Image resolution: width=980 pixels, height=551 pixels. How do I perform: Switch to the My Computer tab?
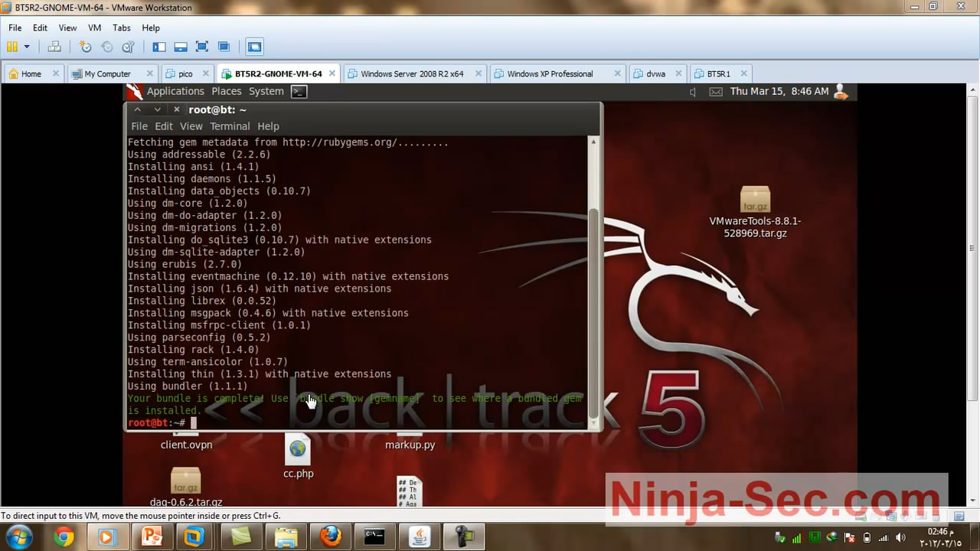[111, 73]
